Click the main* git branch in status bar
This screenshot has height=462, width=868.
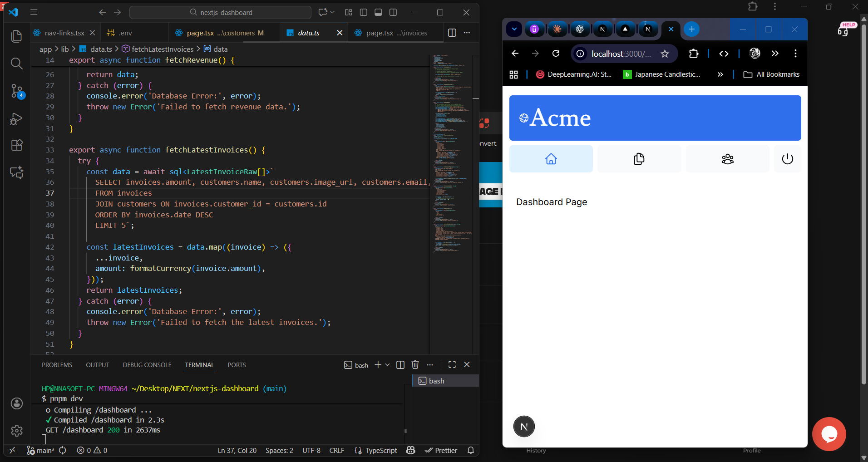point(40,450)
